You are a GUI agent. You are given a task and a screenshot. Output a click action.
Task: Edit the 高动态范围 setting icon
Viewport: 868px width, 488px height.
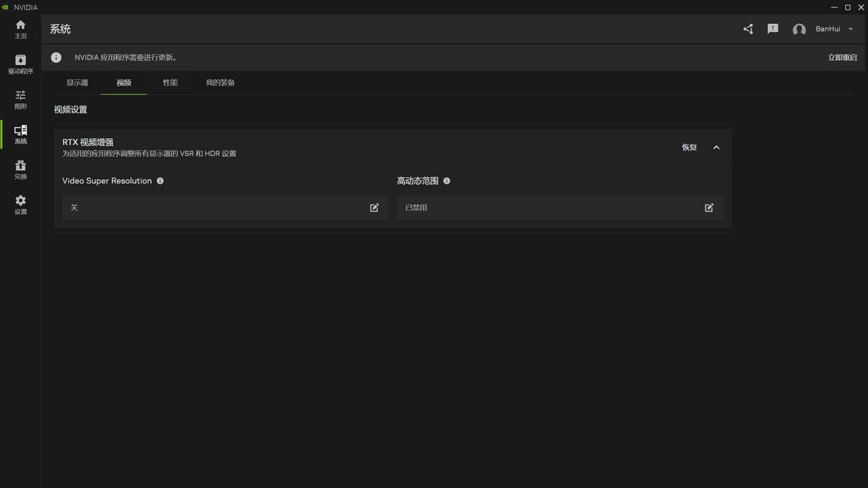(709, 207)
